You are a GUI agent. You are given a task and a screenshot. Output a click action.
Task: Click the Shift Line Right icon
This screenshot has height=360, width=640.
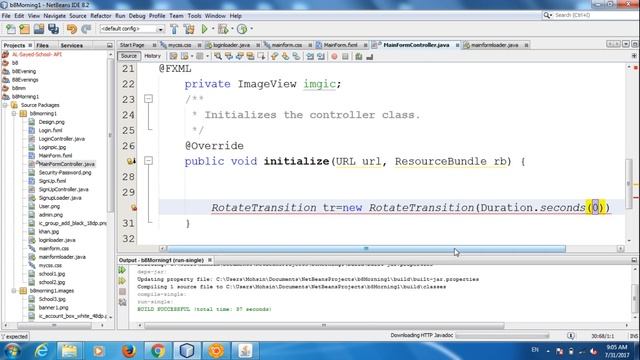coord(321,56)
